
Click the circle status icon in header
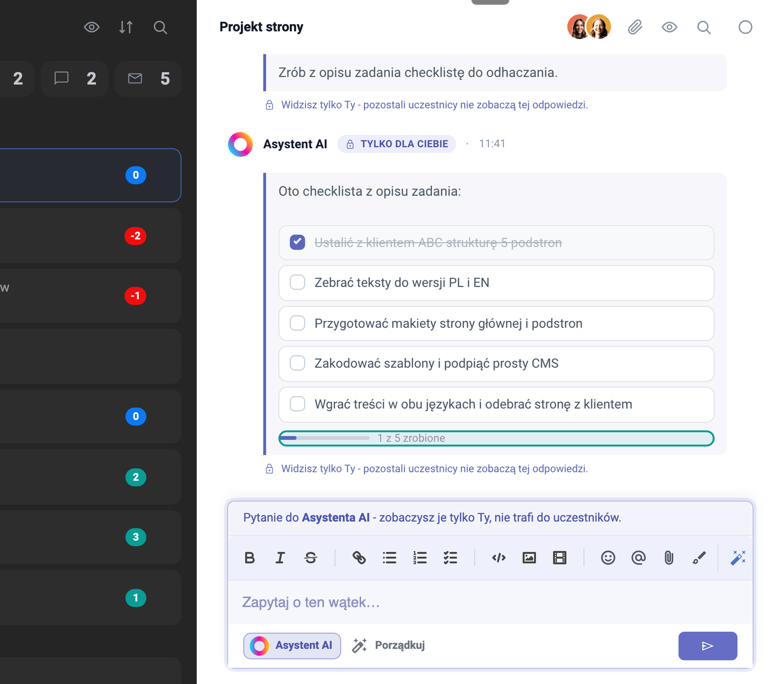pos(745,27)
